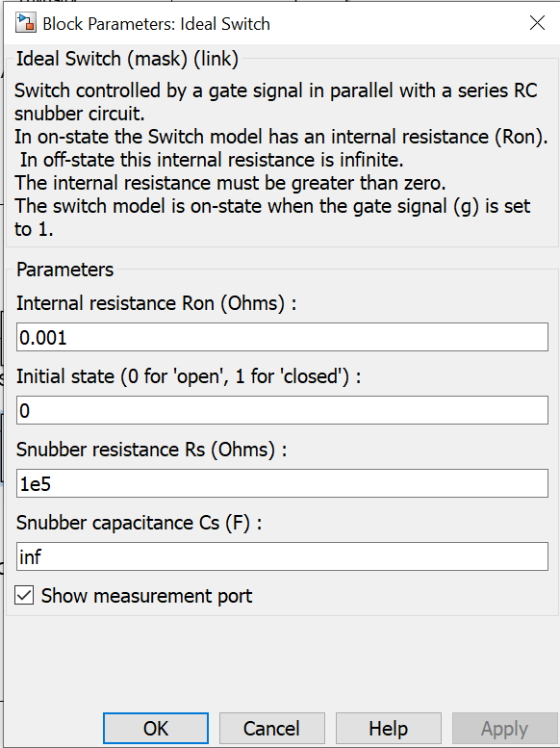560x748 pixels.
Task: Click the Snubber capacitance Cs (F) label
Action: click(139, 523)
